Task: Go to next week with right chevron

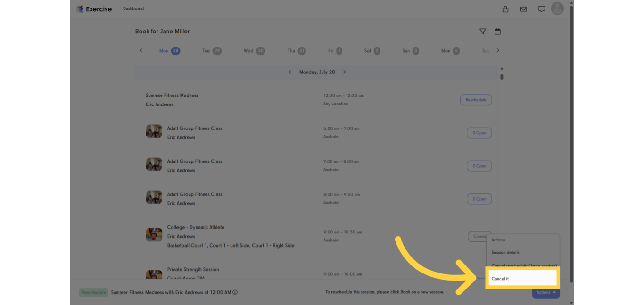Action: 497,50
